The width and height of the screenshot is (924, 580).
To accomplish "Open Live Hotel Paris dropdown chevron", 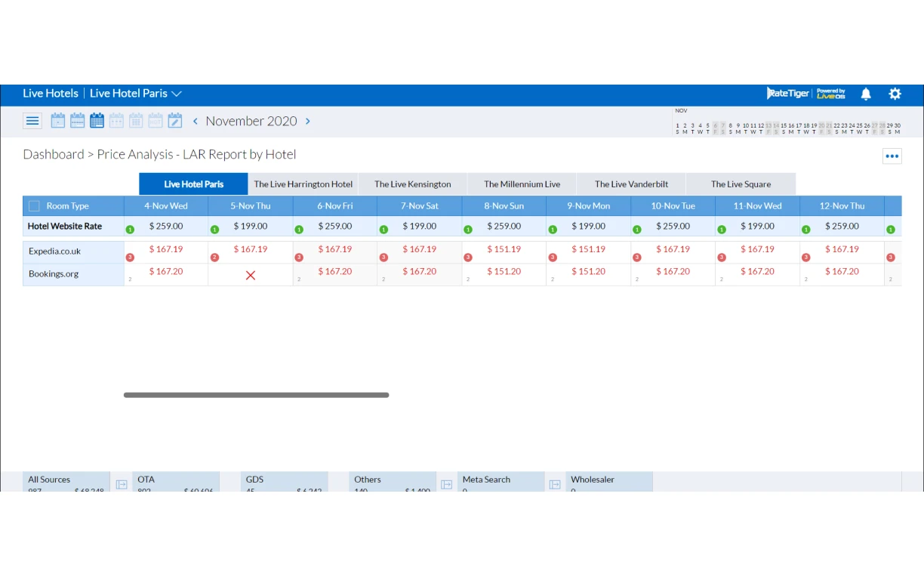I will pyautogui.click(x=177, y=94).
